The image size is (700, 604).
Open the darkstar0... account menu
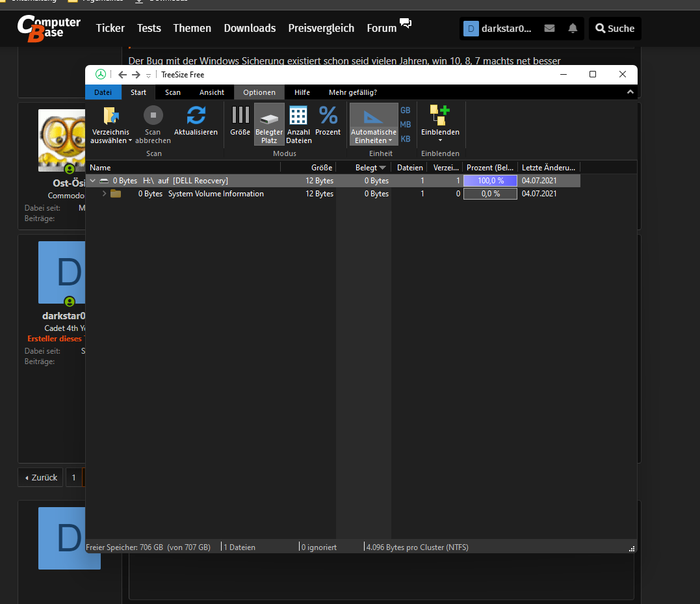[498, 29]
